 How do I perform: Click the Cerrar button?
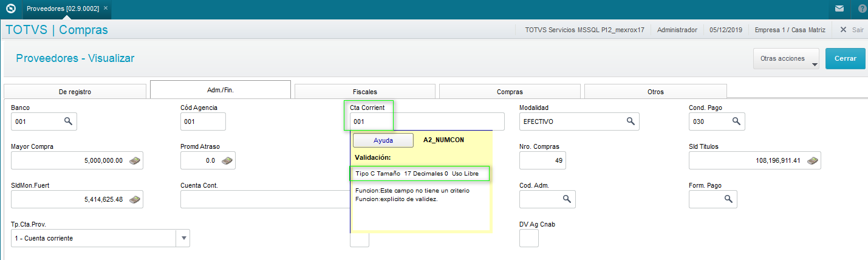coord(846,59)
